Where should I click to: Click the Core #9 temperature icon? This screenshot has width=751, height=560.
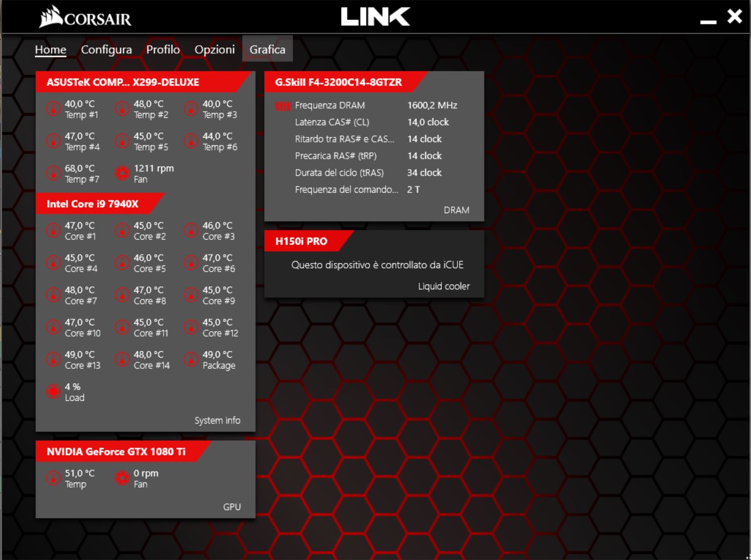pos(191,295)
